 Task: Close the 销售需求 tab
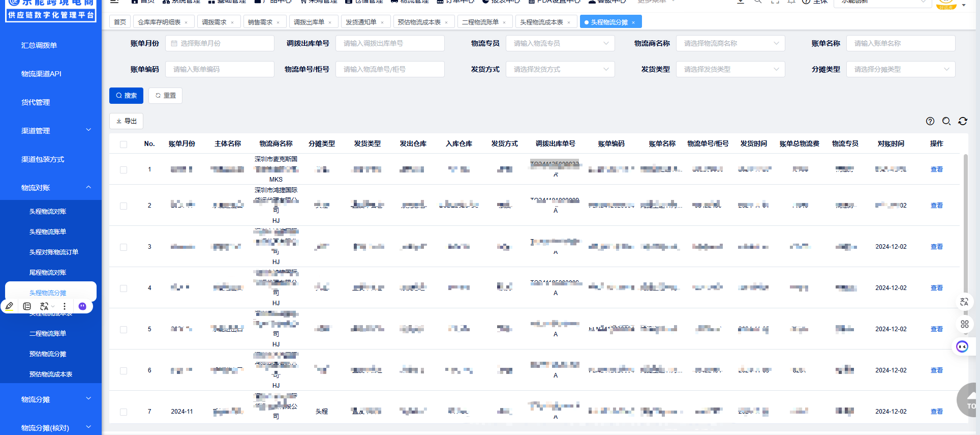coord(279,22)
